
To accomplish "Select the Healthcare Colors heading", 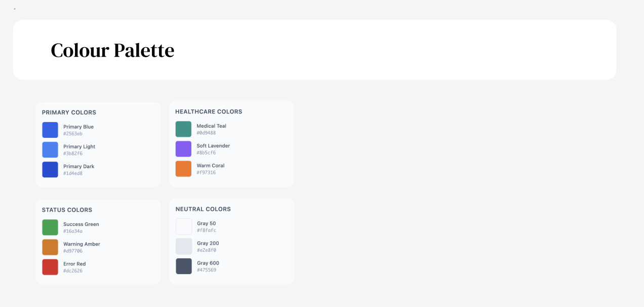I will point(209,111).
